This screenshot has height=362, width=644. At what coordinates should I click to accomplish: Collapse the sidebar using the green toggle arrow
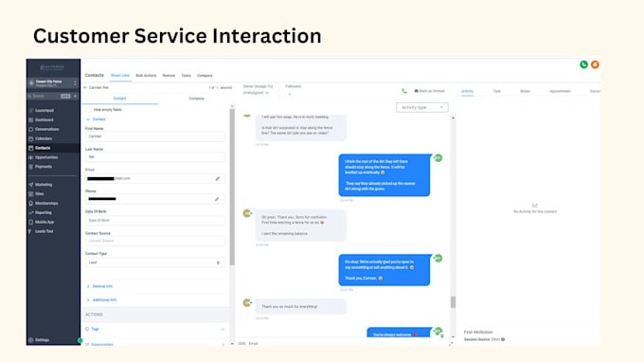coord(80,340)
